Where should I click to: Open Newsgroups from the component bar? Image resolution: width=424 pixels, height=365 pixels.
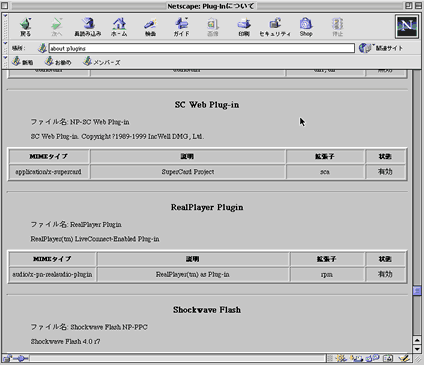click(x=372, y=358)
